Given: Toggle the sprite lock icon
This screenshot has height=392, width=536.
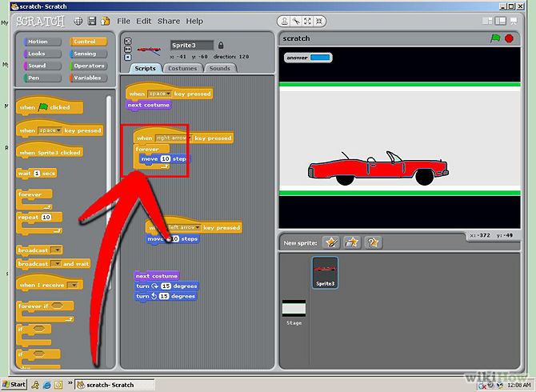Looking at the screenshot, I should tap(221, 45).
